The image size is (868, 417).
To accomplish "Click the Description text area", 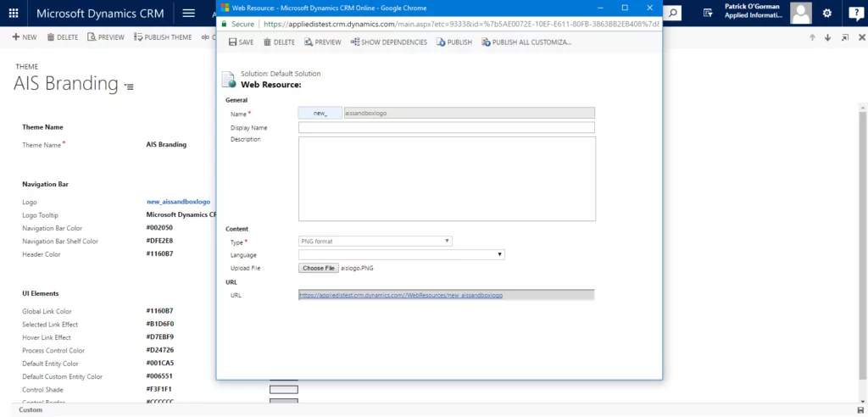I will point(447,179).
